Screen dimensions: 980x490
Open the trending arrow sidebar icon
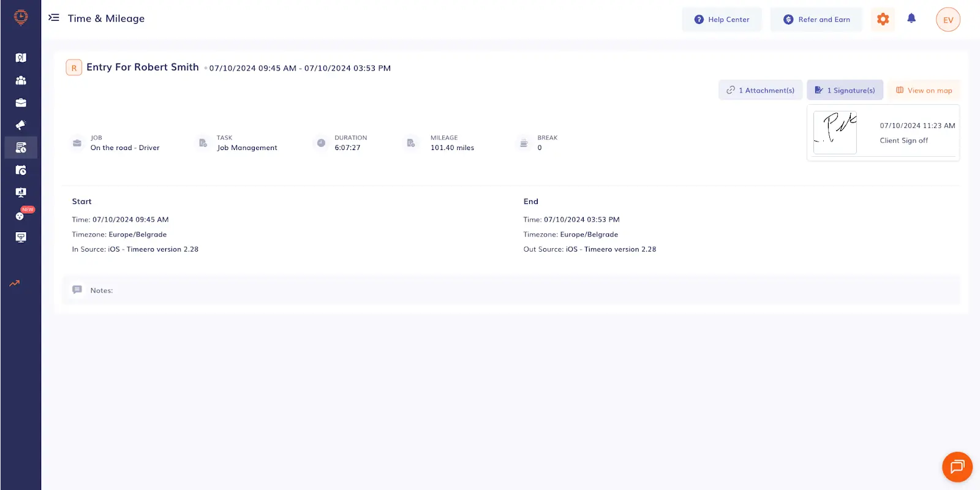[x=15, y=283]
